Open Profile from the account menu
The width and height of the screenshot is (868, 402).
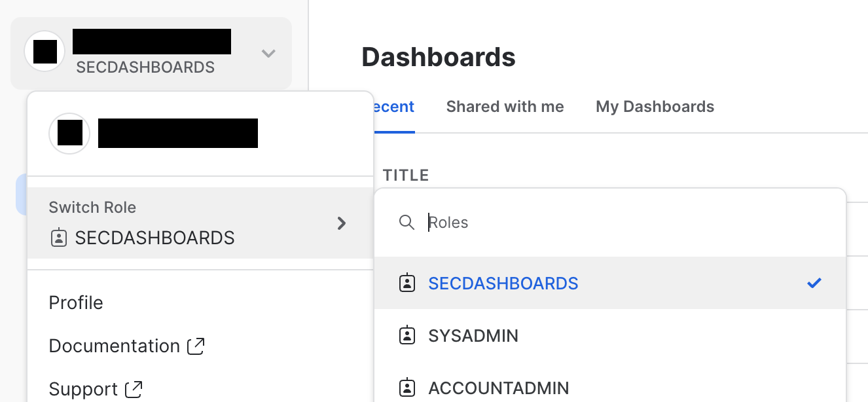[76, 303]
